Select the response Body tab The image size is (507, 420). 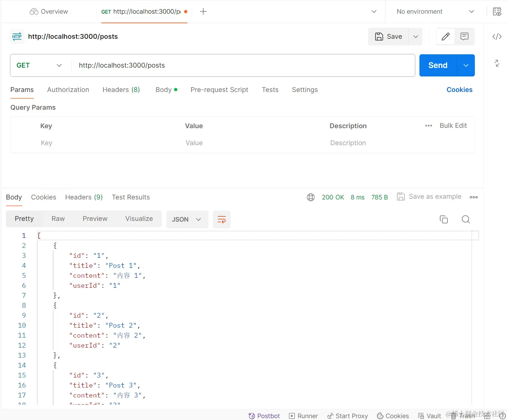click(x=14, y=197)
